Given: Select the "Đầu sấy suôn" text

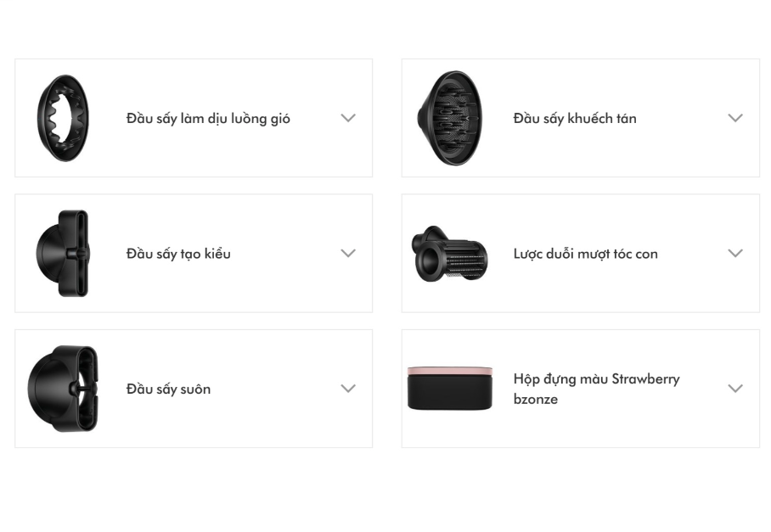Looking at the screenshot, I should (x=168, y=389).
